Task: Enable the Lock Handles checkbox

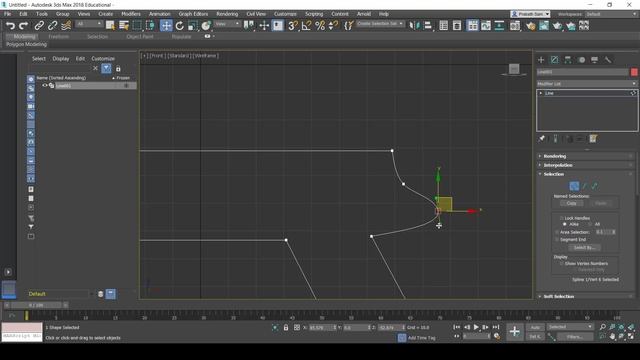Action: point(562,218)
